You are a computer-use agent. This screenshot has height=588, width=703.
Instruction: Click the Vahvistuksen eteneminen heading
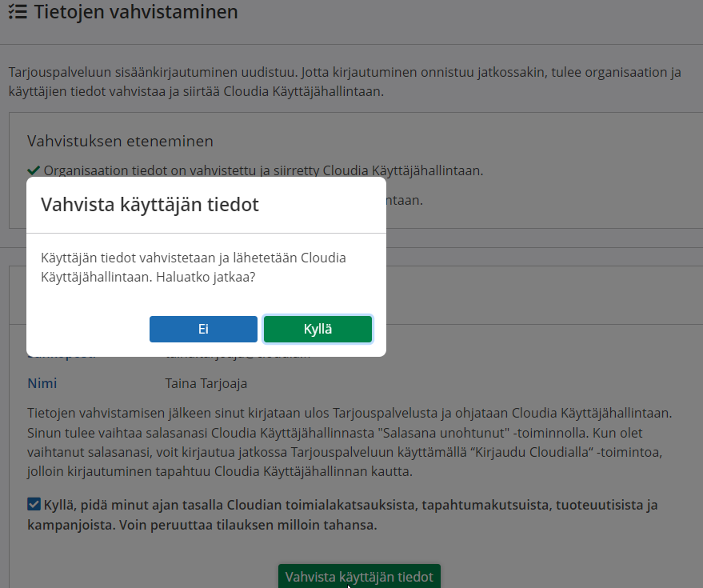point(120,141)
